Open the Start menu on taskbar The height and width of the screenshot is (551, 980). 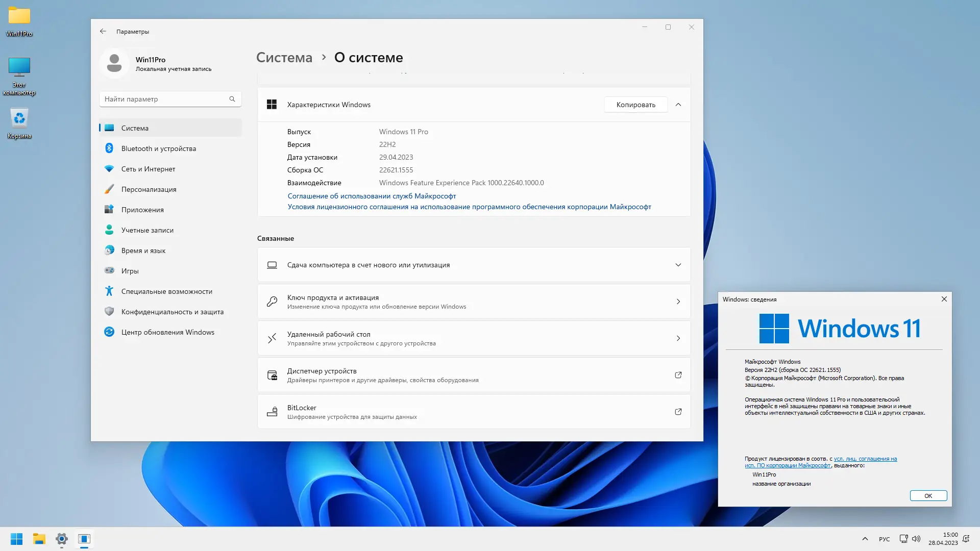coord(16,539)
